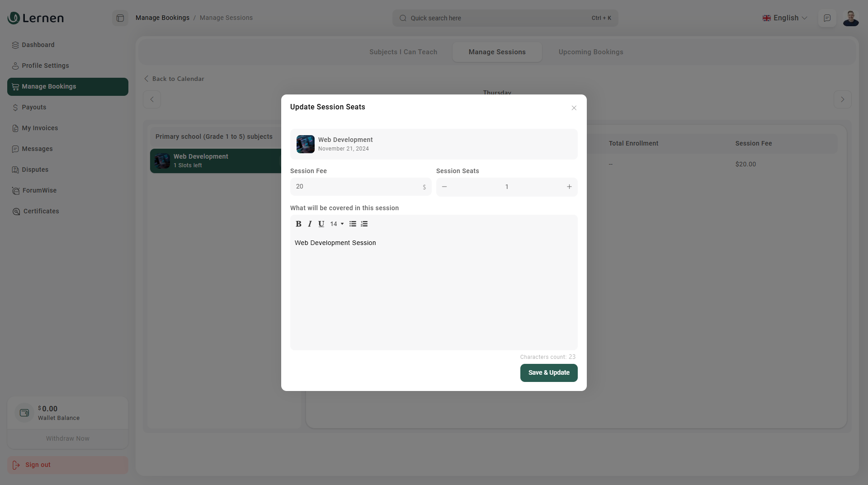Open the user profile avatar menu
This screenshot has width=868, height=485.
[850, 18]
